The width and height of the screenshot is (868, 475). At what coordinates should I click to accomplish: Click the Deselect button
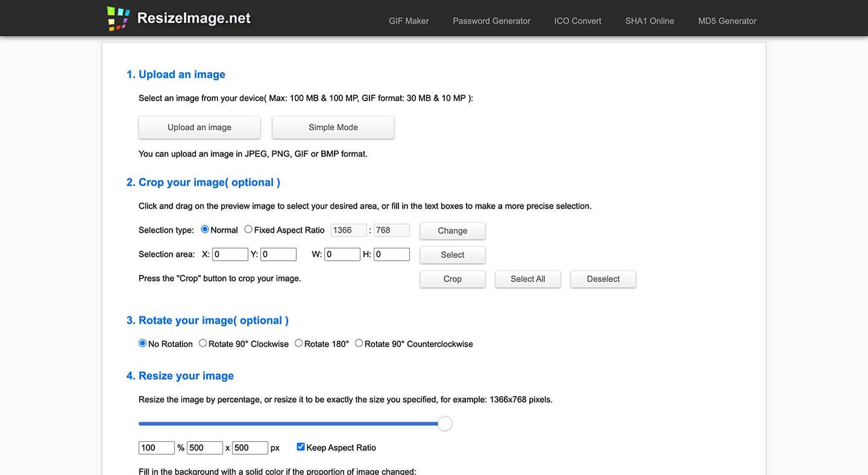pyautogui.click(x=603, y=278)
